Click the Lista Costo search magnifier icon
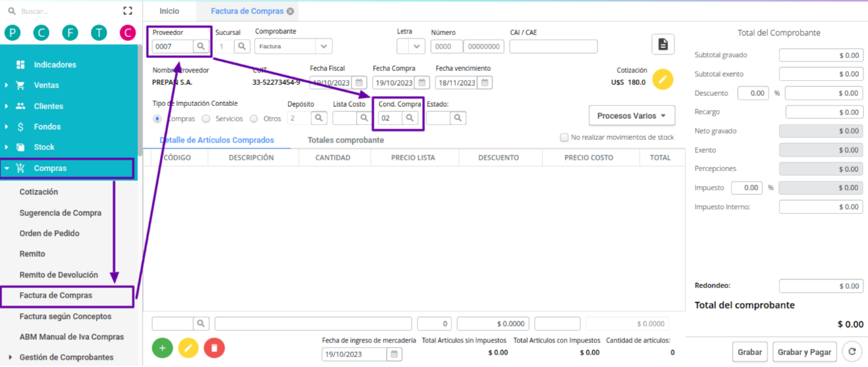 point(364,118)
